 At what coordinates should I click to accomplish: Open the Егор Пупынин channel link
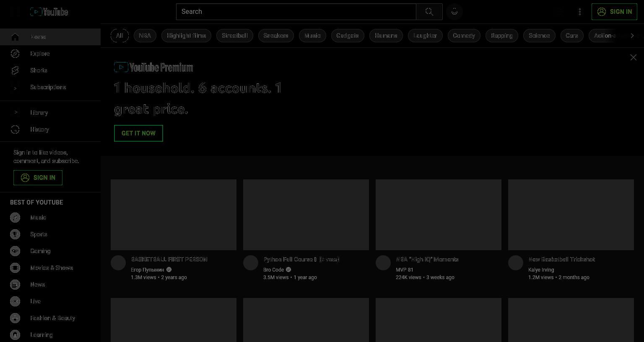pyautogui.click(x=148, y=270)
